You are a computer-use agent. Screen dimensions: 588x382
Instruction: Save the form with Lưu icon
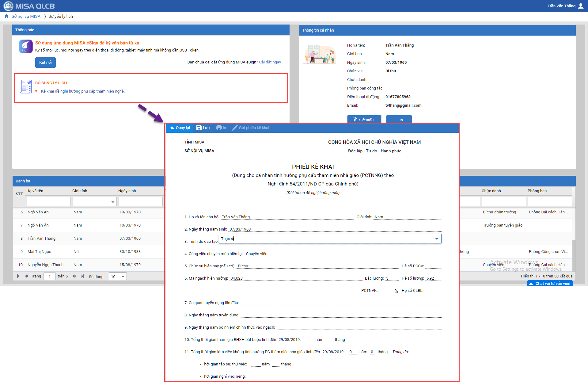(x=199, y=128)
